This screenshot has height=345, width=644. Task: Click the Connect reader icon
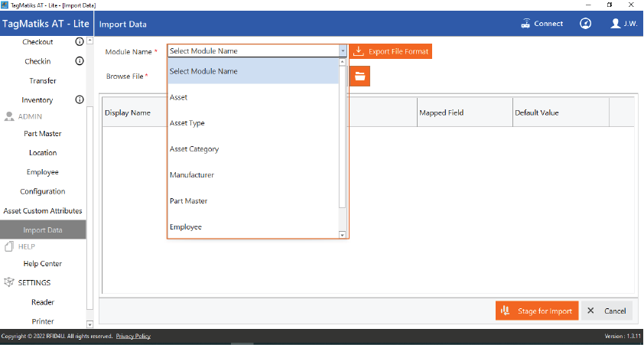pyautogui.click(x=525, y=24)
